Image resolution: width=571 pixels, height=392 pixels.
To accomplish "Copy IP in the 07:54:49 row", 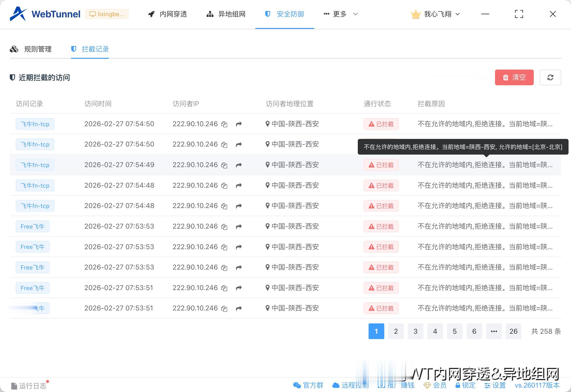I will 224,165.
